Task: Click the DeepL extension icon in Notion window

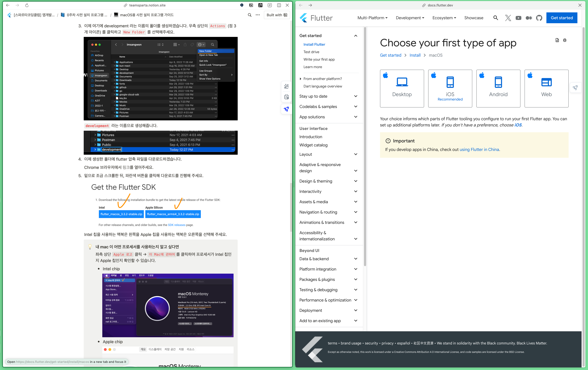Action: tap(242, 5)
